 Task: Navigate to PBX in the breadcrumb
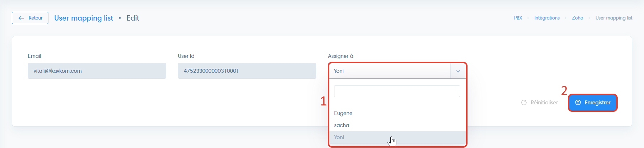(518, 18)
